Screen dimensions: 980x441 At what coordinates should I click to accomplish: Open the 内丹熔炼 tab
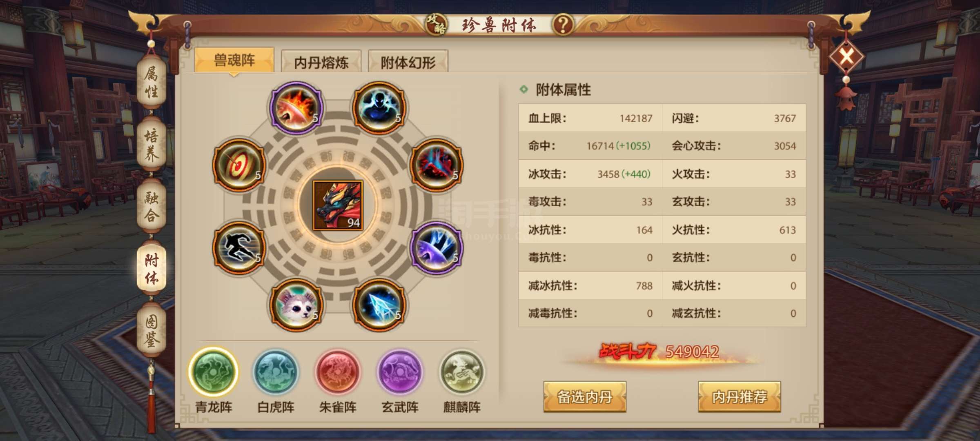tap(321, 62)
